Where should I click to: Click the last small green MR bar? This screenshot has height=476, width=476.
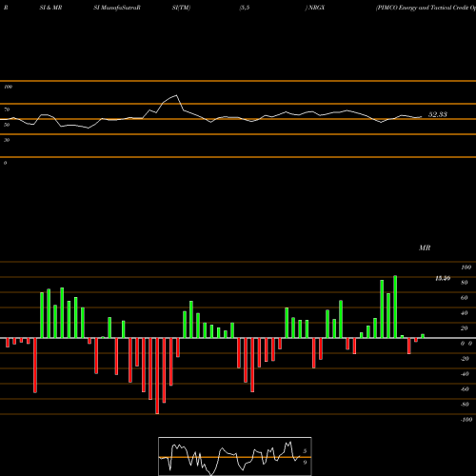click(423, 336)
